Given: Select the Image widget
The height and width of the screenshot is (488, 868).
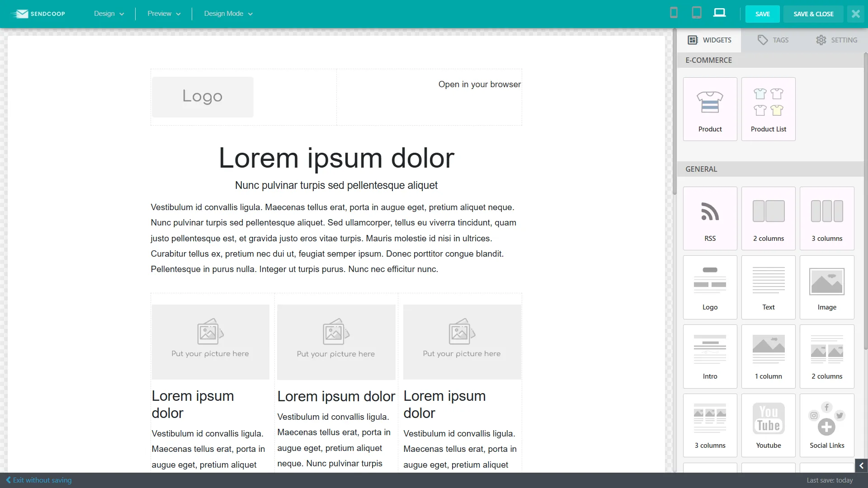Looking at the screenshot, I should click(x=826, y=287).
